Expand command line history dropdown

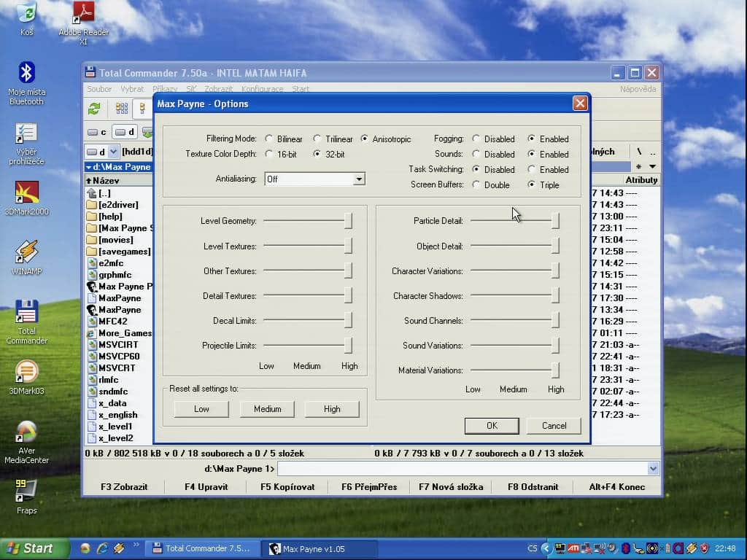pos(653,469)
